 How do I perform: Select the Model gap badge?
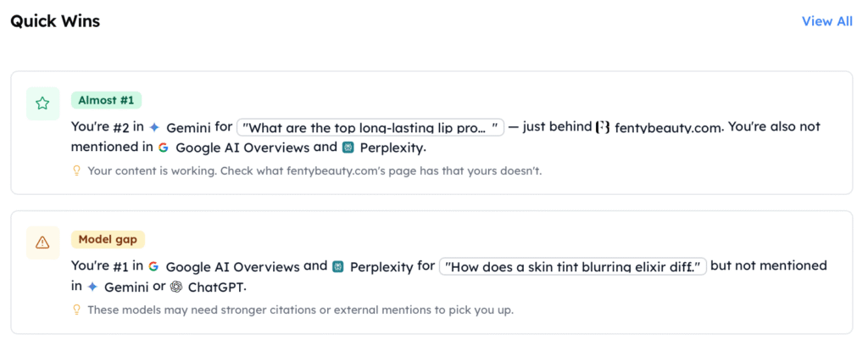point(108,239)
